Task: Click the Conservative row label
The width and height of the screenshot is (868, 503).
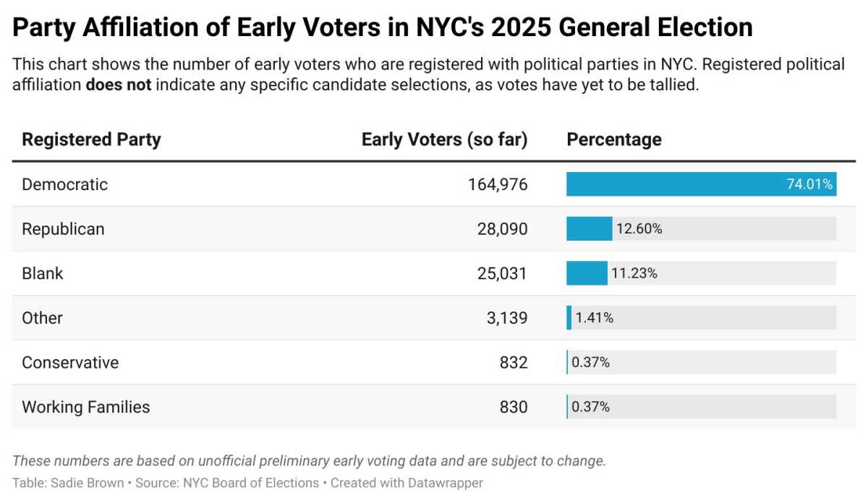Action: (x=70, y=363)
